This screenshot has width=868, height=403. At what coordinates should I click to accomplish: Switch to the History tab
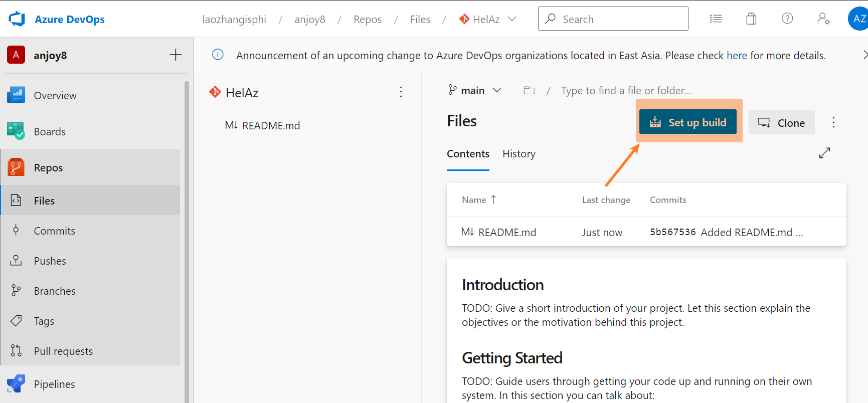coord(519,154)
